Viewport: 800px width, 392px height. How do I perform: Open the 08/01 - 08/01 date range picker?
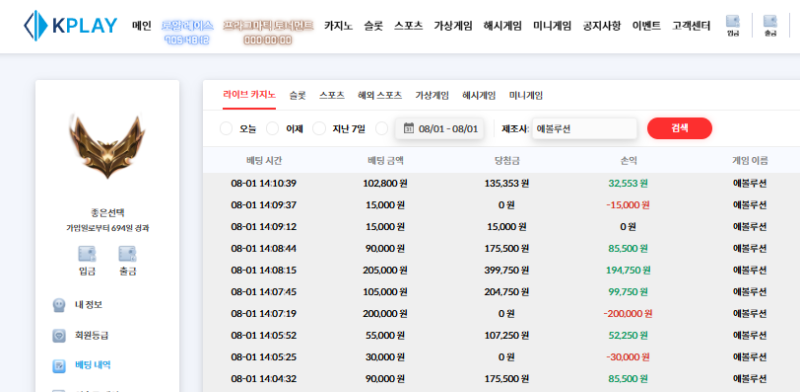click(x=439, y=129)
